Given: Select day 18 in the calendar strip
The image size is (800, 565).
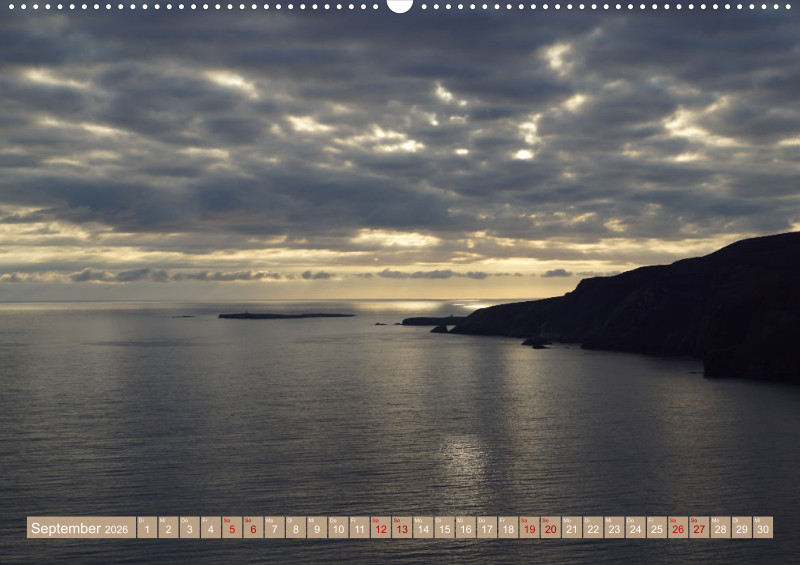Looking at the screenshot, I should pyautogui.click(x=509, y=527).
